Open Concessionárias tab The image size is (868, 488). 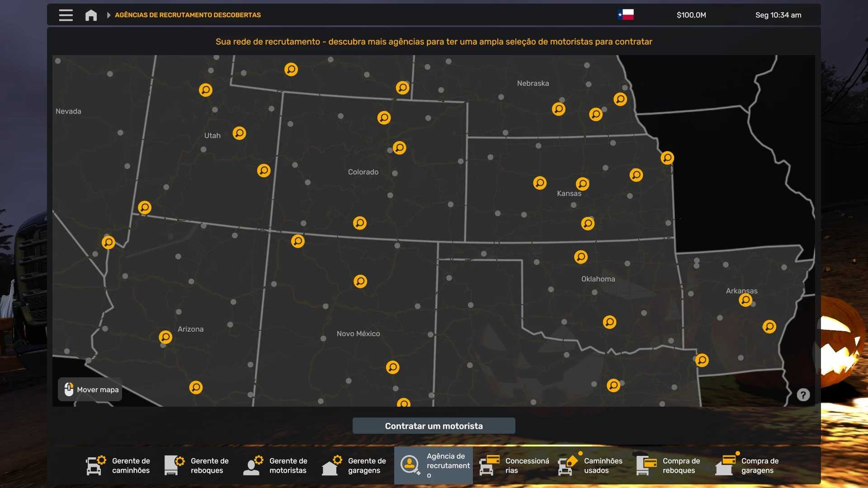[514, 465]
